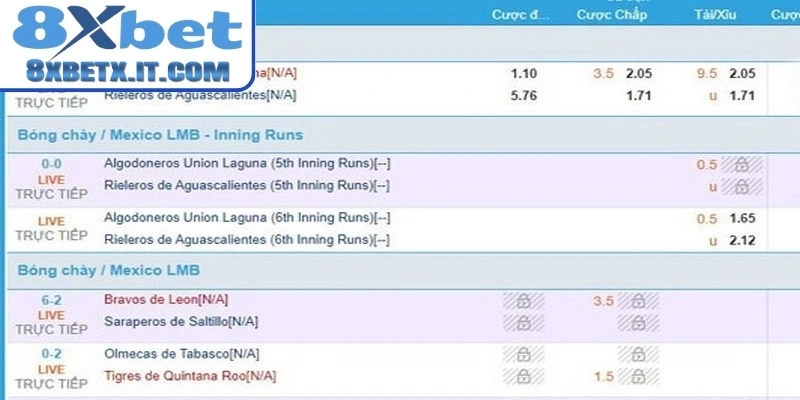Click locked handicap 1.5 for Tigres de Quintana Roo
The width and height of the screenshot is (800, 400).
(x=638, y=377)
